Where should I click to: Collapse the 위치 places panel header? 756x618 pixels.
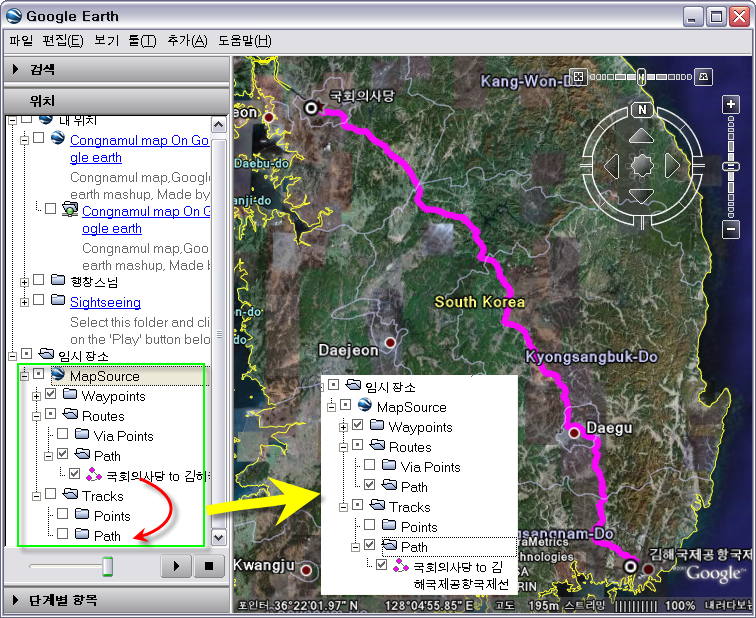[116, 101]
